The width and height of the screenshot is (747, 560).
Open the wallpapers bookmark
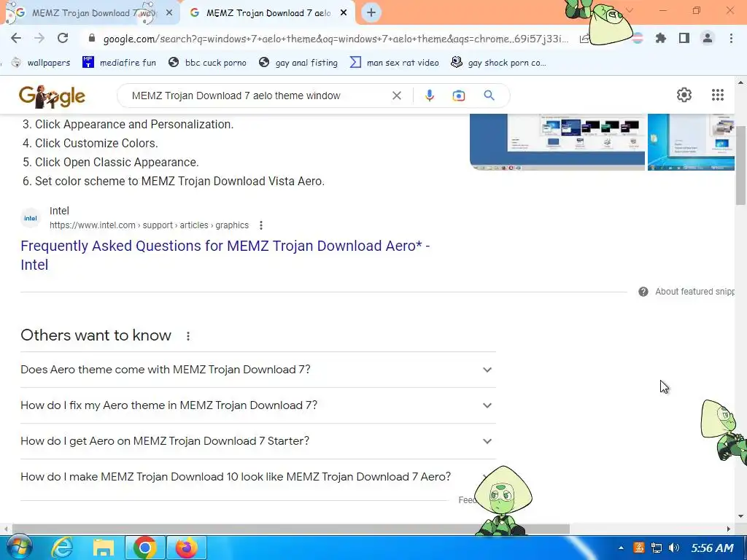(41, 63)
